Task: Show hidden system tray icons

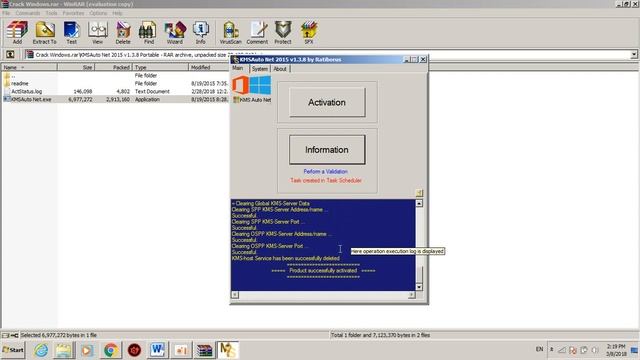Action: click(551, 350)
